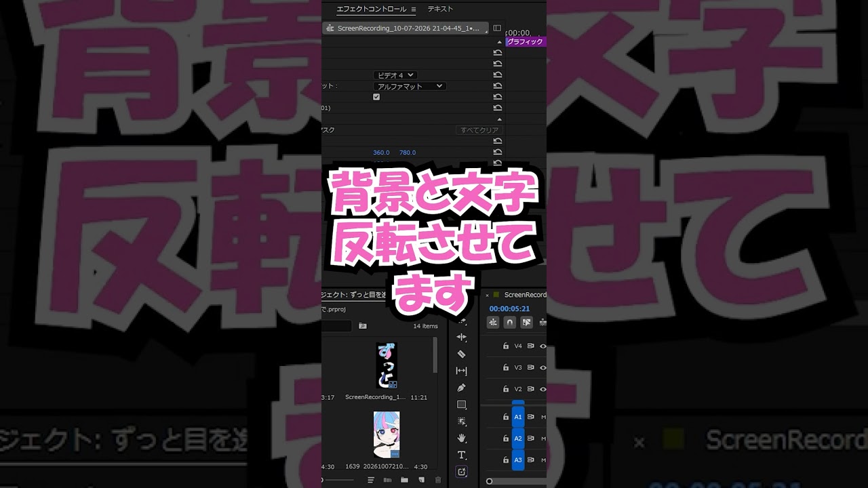Screen dimensions: 868x488
Task: Toggle timeline view icon beside clip name
Action: (497, 28)
